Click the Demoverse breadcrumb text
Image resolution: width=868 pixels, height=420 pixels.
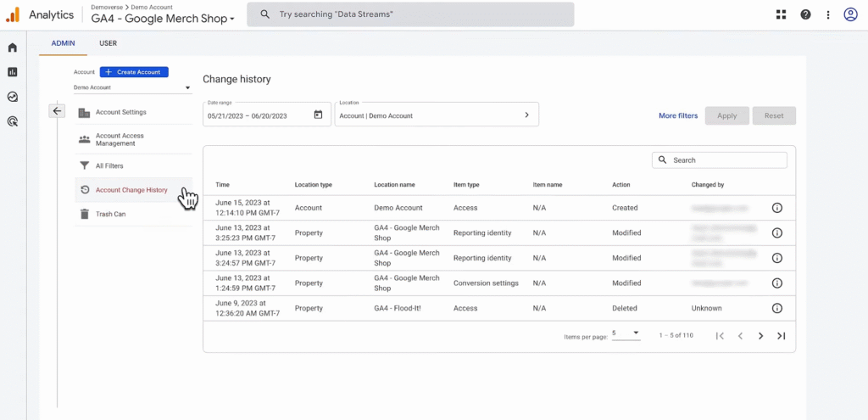(x=108, y=7)
